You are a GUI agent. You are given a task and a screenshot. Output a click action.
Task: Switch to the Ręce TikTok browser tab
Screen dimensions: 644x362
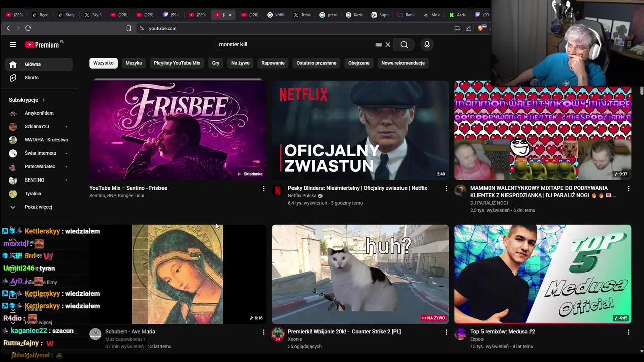(x=40, y=15)
